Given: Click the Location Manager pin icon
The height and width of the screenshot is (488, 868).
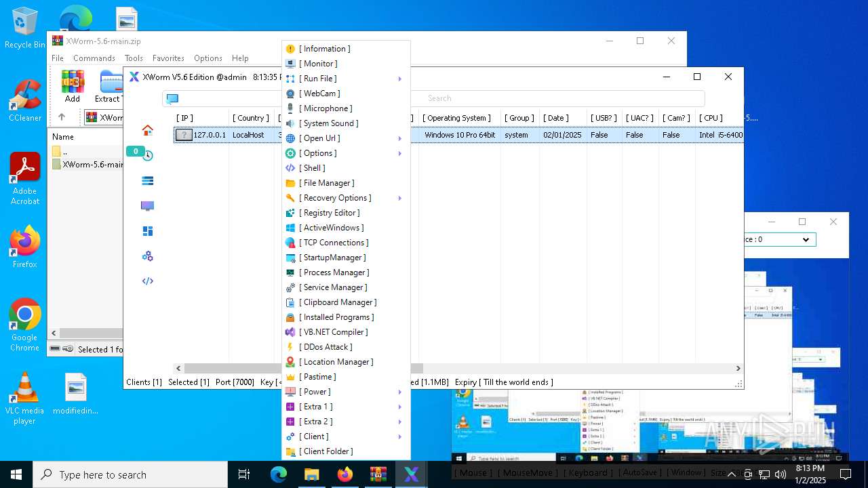Looking at the screenshot, I should (x=290, y=362).
